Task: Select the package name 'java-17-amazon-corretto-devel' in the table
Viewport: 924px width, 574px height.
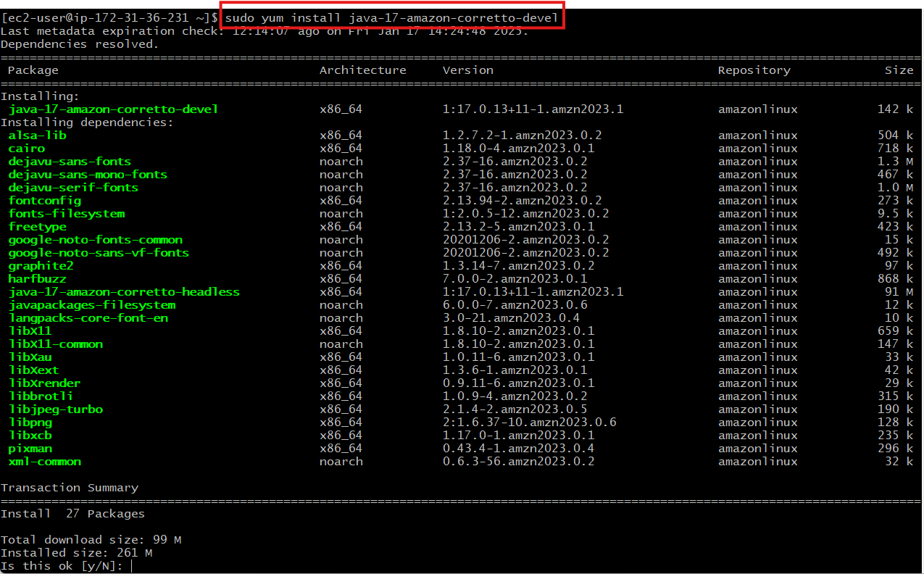Action: point(113,109)
